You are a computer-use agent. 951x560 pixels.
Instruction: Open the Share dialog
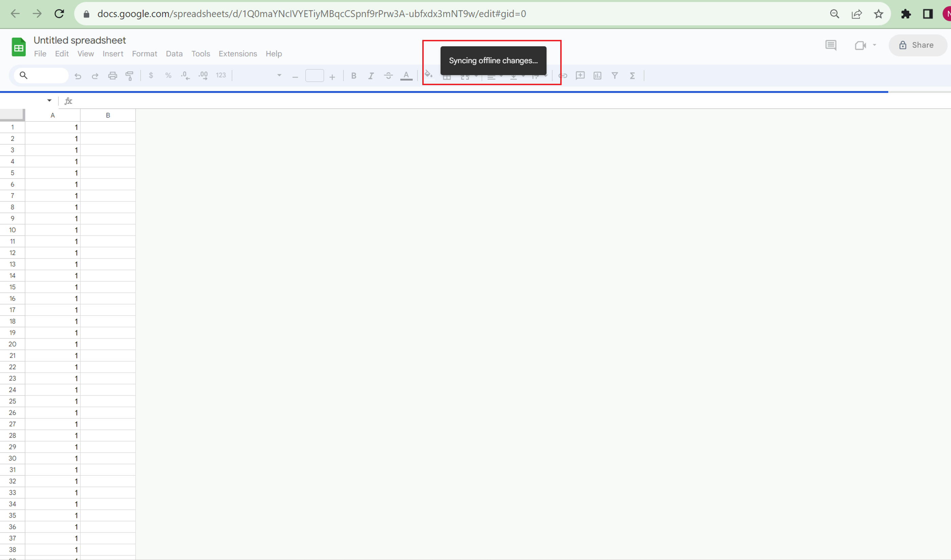(x=917, y=45)
